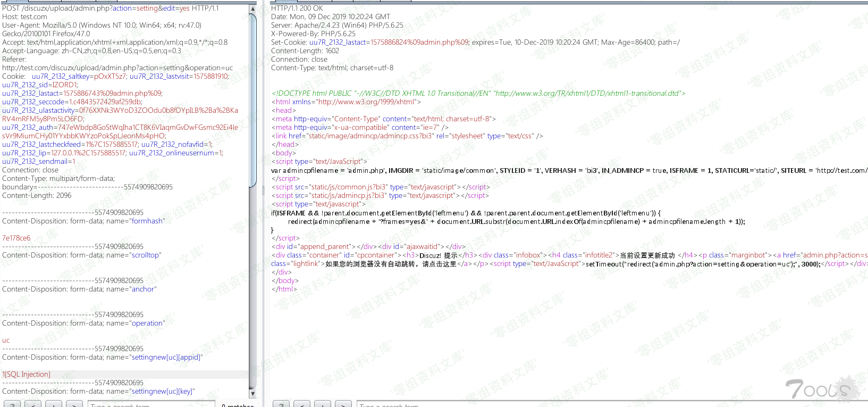868x407 pixels.
Task: Click the uu7R_2132_sid cookie entry
Action: [40, 85]
